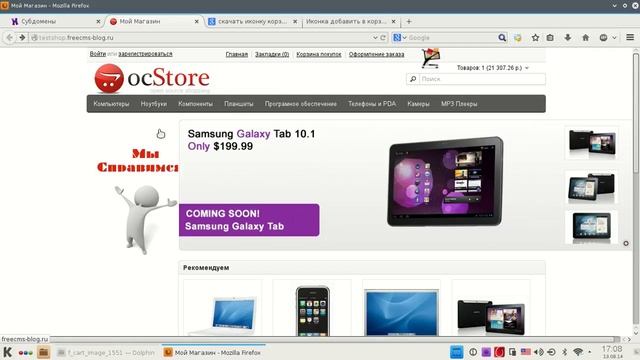Image resolution: width=640 pixels, height=360 pixels.
Task: Click the Samsung Galaxy Tab banner image
Action: tap(445, 182)
